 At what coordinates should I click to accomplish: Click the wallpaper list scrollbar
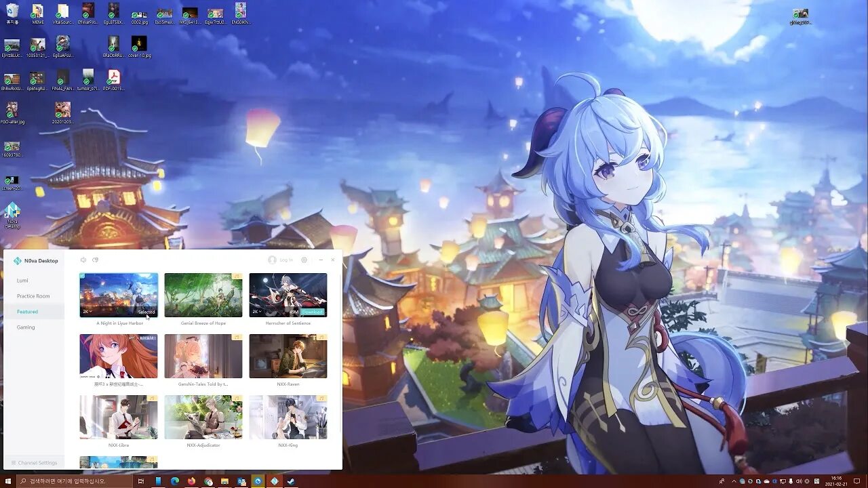pos(340,352)
